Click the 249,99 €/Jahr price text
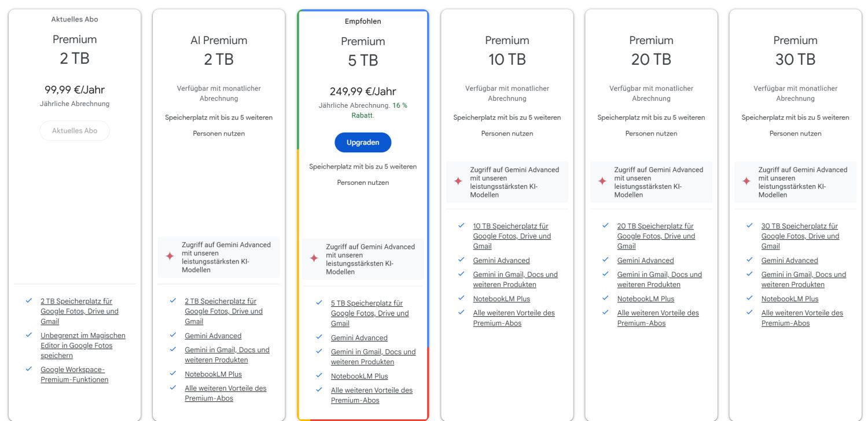 (363, 91)
